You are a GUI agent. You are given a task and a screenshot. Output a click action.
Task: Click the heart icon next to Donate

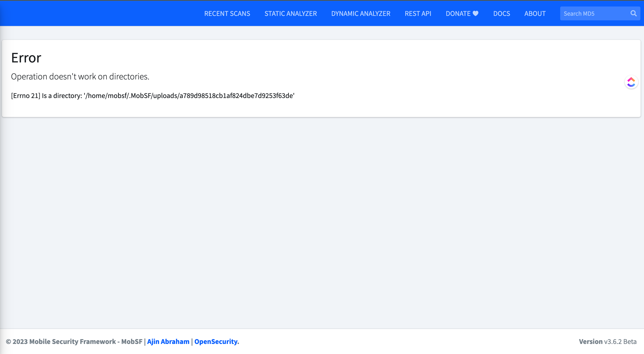point(476,13)
